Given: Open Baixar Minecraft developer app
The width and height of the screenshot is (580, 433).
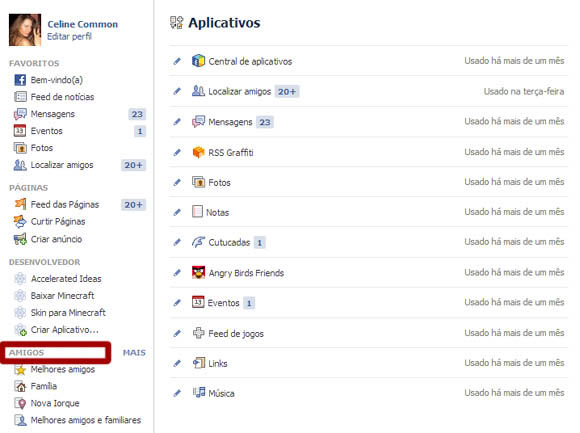Looking at the screenshot, I should click(x=63, y=296).
